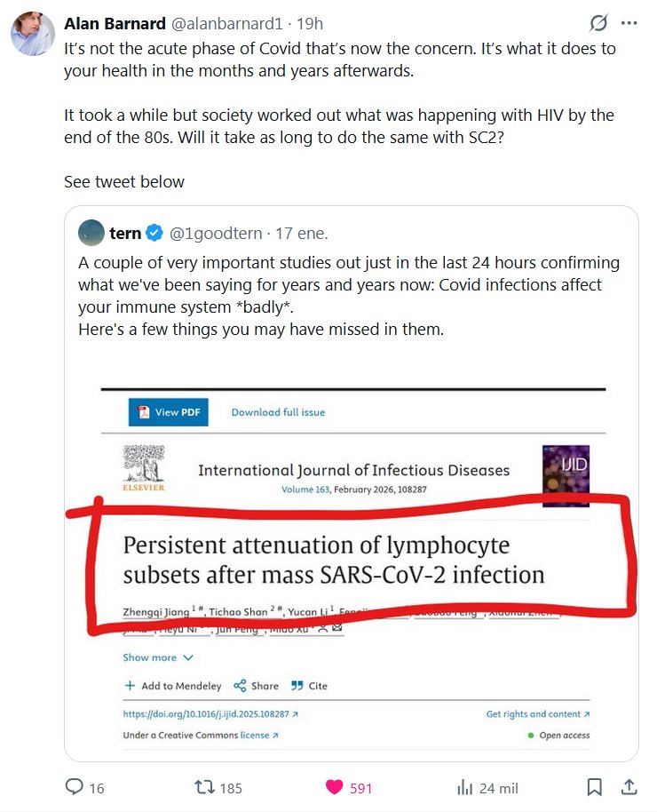The width and height of the screenshot is (657, 812).
Task: Open the article Share option
Action: (256, 686)
